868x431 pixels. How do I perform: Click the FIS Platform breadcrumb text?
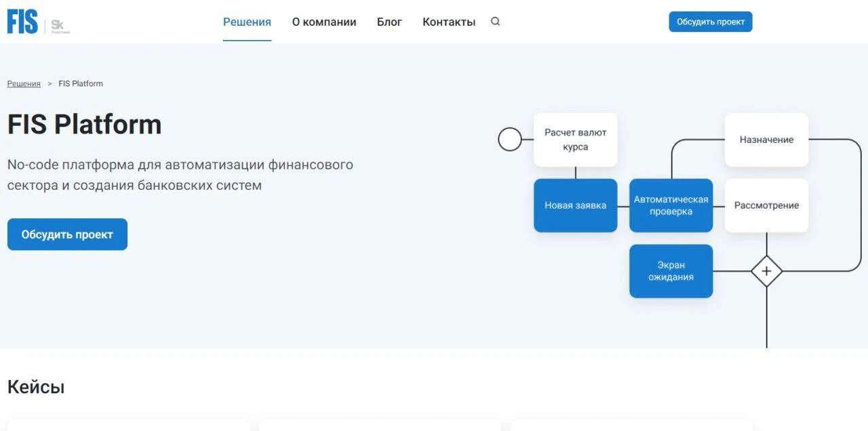(x=81, y=83)
